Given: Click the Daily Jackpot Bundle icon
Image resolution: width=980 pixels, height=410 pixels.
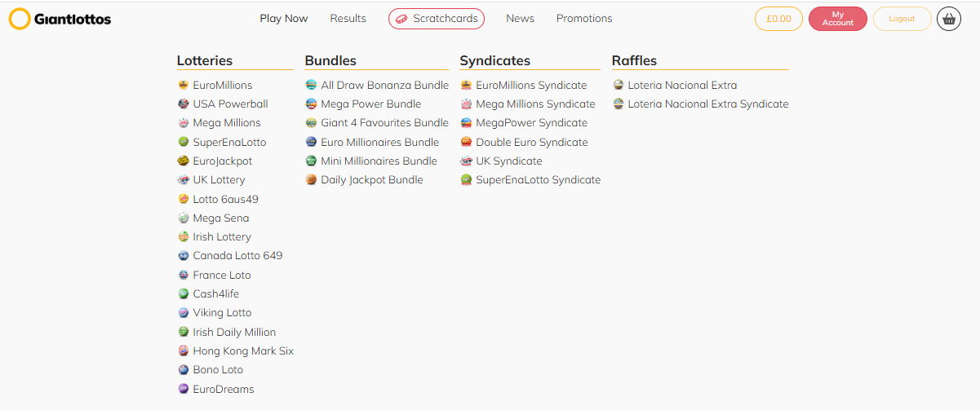Looking at the screenshot, I should point(311,179).
